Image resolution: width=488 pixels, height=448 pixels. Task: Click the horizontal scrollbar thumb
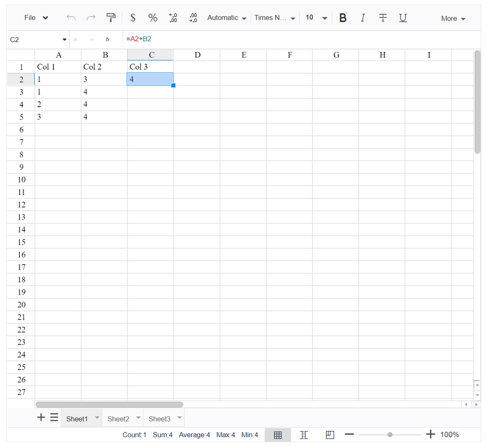click(x=109, y=405)
